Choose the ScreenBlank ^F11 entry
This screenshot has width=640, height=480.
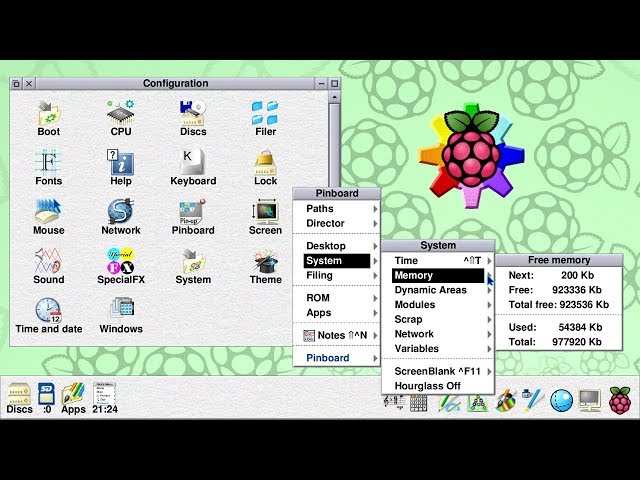[438, 371]
